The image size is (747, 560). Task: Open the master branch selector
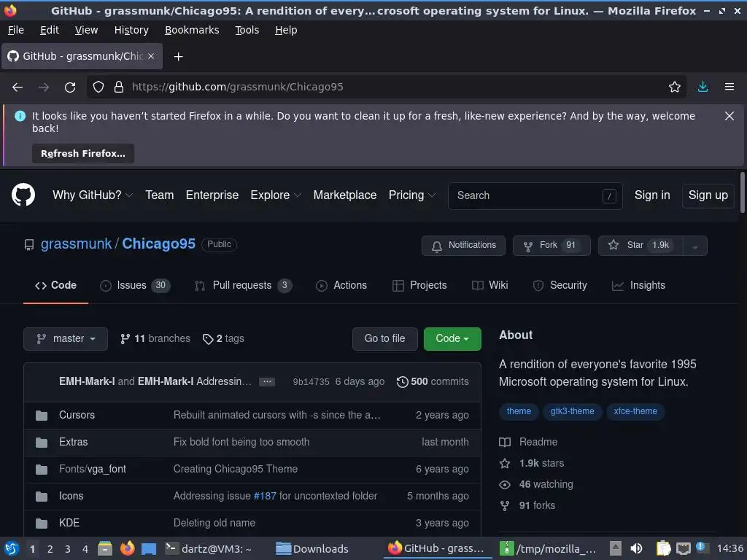pos(65,338)
